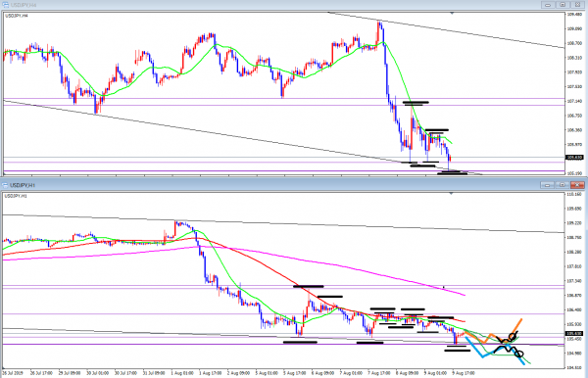Click the chart shift triangle on H4 chart
This screenshot has width=588, height=378.
pyautogui.click(x=452, y=13)
